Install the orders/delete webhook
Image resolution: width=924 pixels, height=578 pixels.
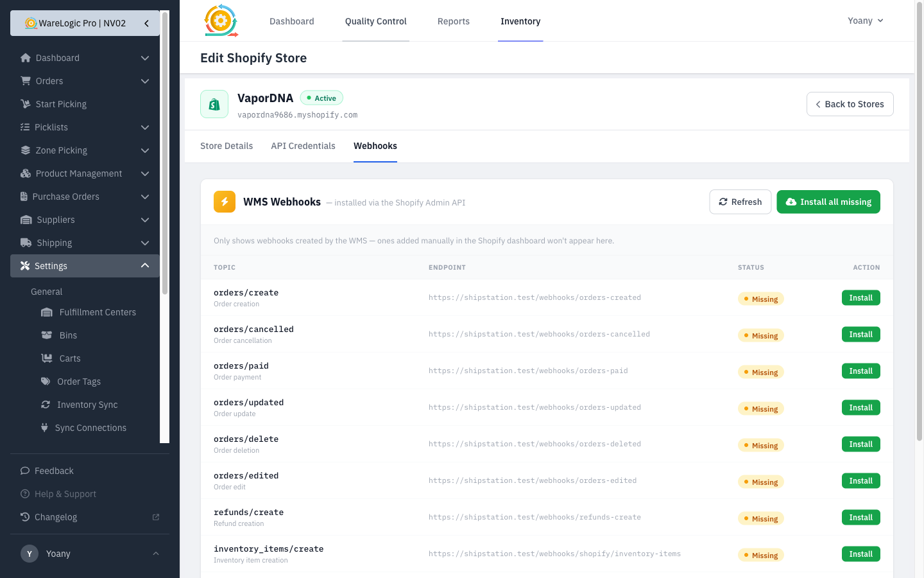(861, 444)
